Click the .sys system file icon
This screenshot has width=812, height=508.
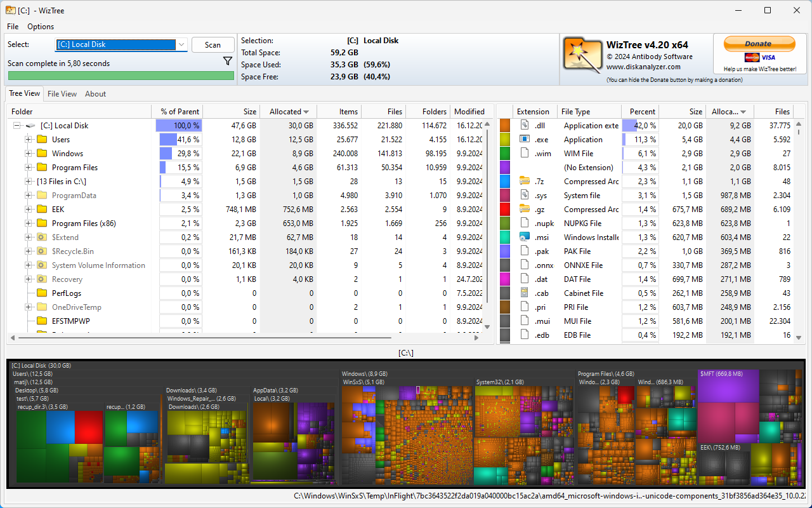(x=525, y=195)
